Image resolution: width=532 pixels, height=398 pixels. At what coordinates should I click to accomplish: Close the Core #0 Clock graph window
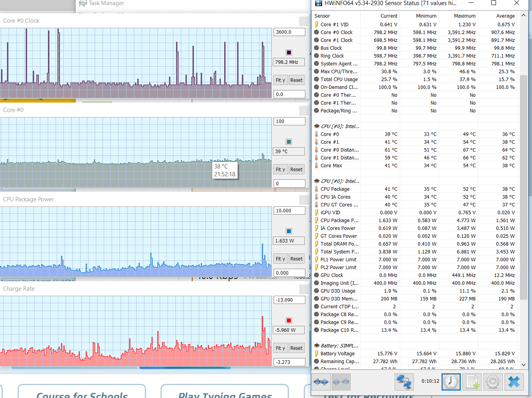(x=304, y=21)
